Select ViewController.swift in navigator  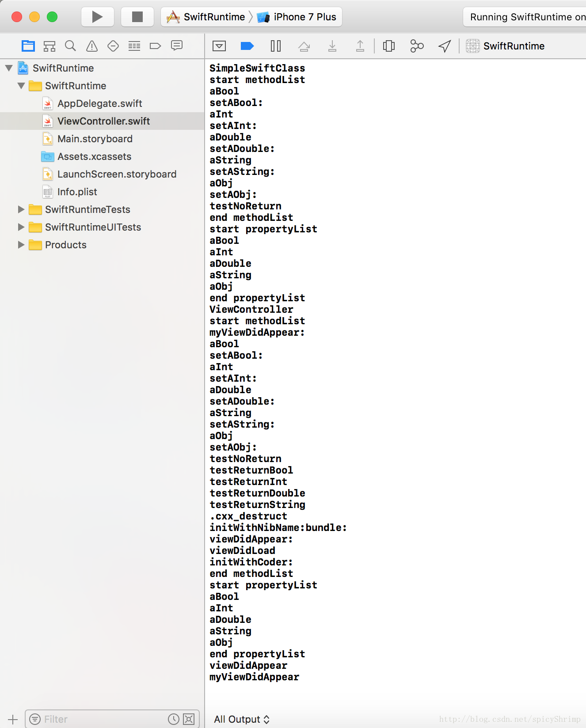click(x=102, y=121)
